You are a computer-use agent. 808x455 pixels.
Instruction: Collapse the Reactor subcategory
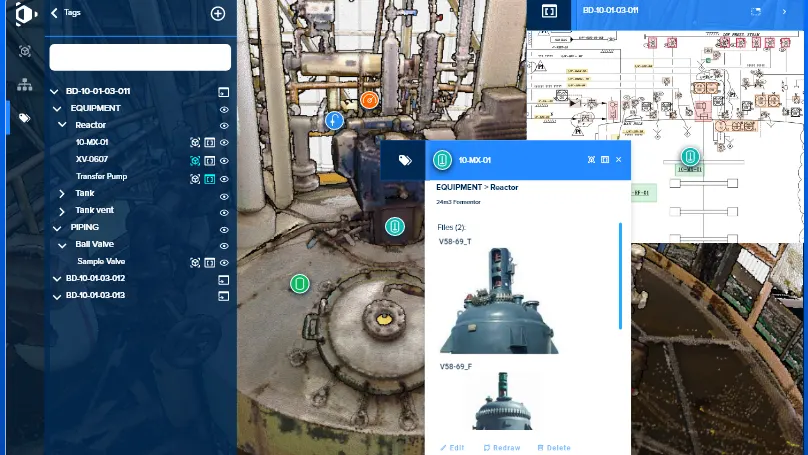pos(62,125)
